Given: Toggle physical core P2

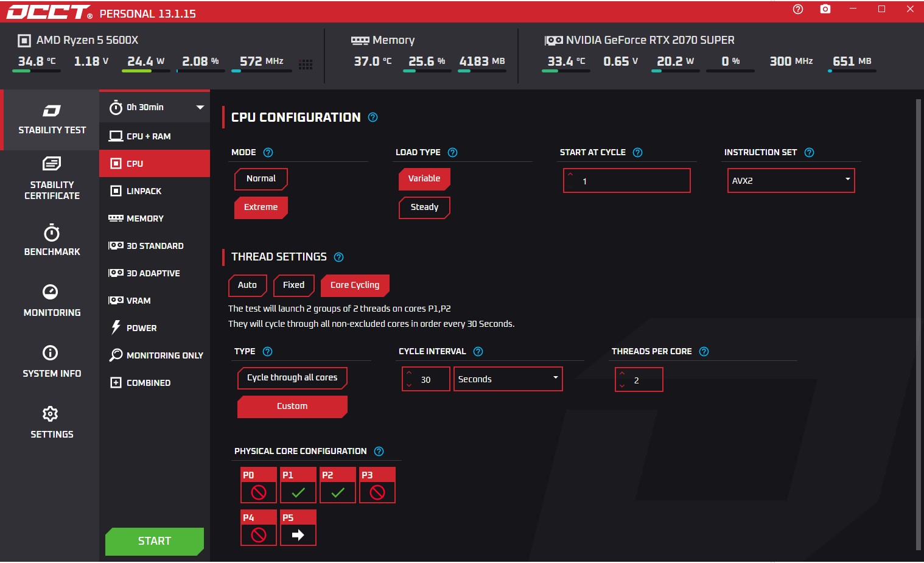Looking at the screenshot, I should pos(338,485).
